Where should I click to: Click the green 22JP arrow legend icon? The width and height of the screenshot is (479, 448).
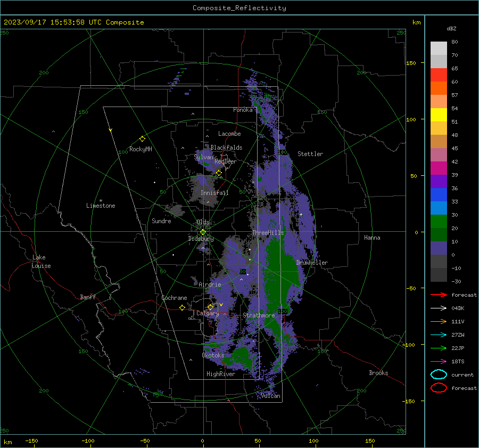(439, 348)
